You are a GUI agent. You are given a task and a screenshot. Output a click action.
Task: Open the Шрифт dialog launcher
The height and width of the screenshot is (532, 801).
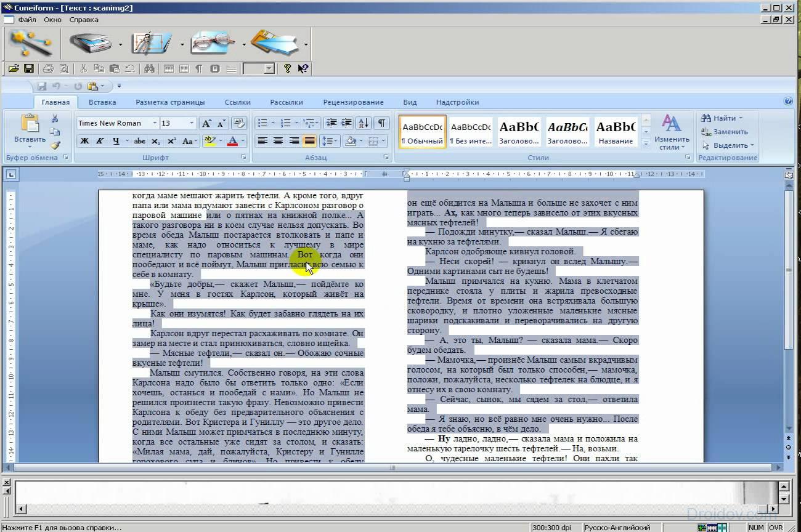[244, 158]
